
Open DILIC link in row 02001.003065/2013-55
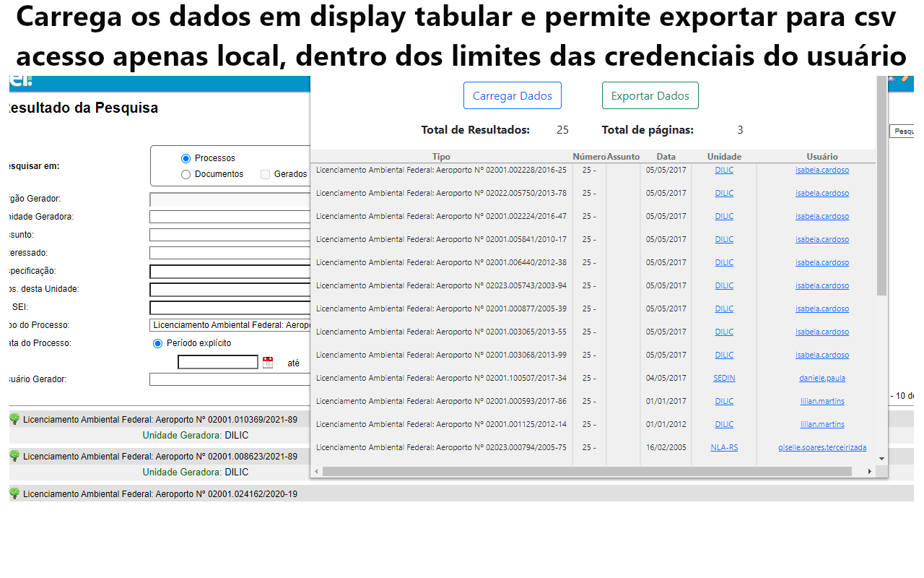(724, 332)
